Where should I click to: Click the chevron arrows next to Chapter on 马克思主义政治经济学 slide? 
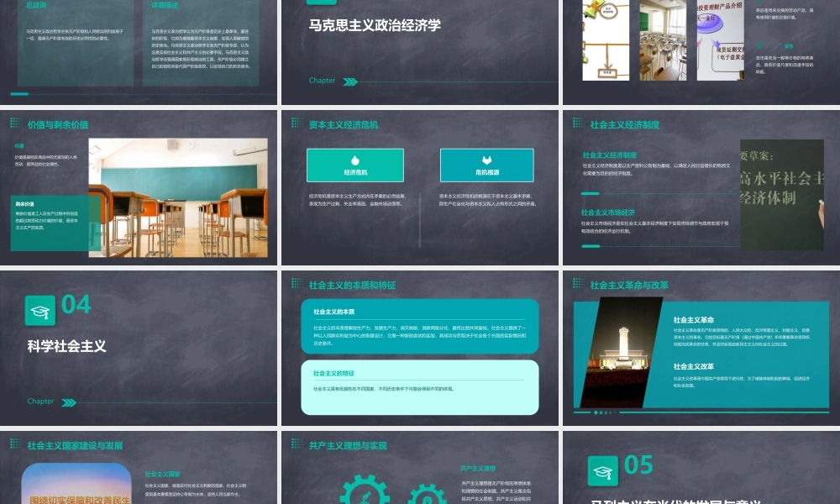click(350, 82)
